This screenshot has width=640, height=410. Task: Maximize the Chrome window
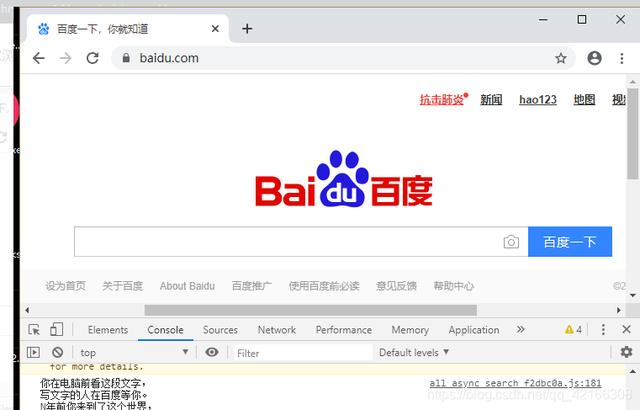click(x=582, y=20)
